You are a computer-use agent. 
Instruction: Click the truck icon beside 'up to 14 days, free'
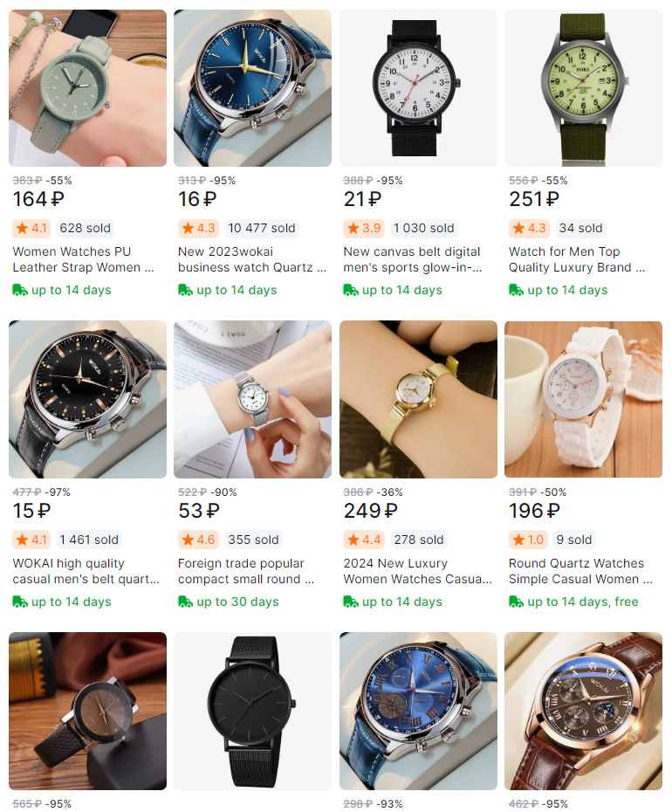coord(516,602)
